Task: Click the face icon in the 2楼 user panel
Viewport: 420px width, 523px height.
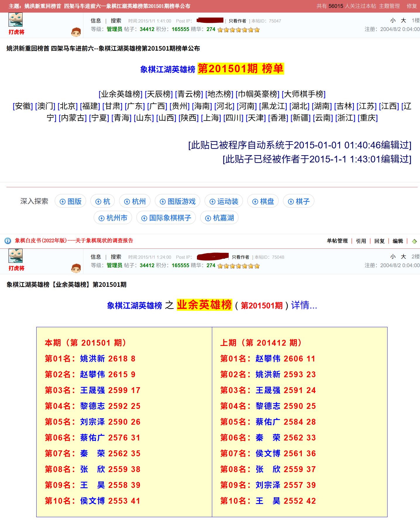Action: point(76,268)
